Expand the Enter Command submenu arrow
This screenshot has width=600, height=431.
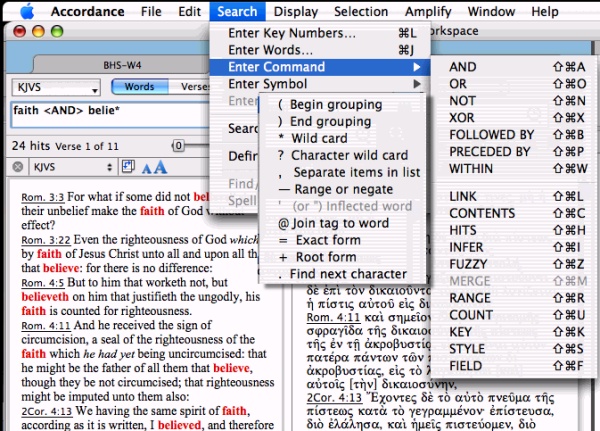pyautogui.click(x=417, y=67)
